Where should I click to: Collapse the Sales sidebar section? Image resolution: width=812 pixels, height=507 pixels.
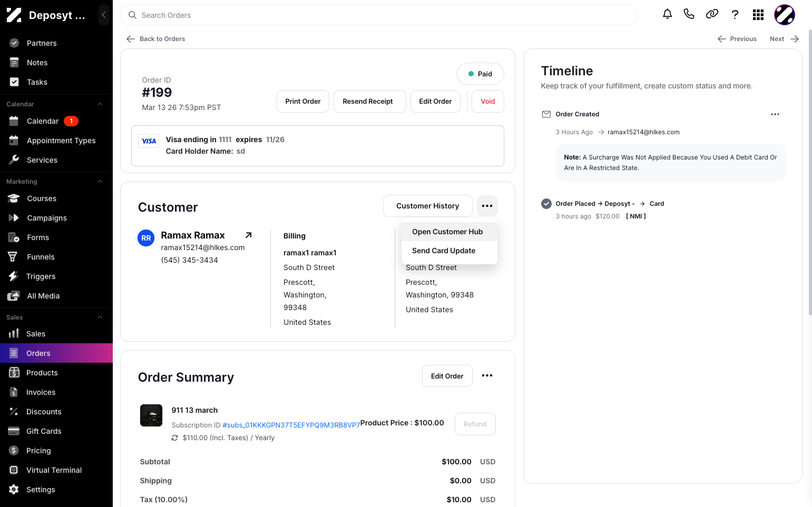tap(100, 317)
